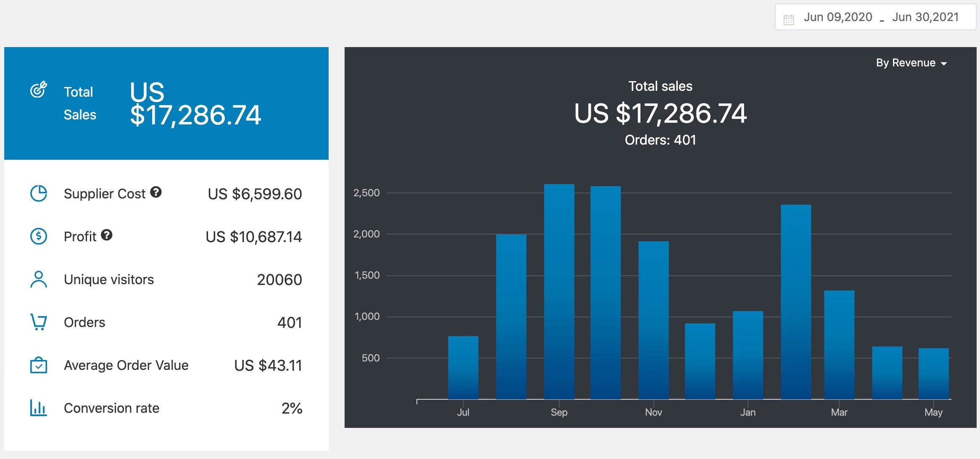980x459 pixels.
Task: Select the October revenue bar
Action: click(x=606, y=293)
